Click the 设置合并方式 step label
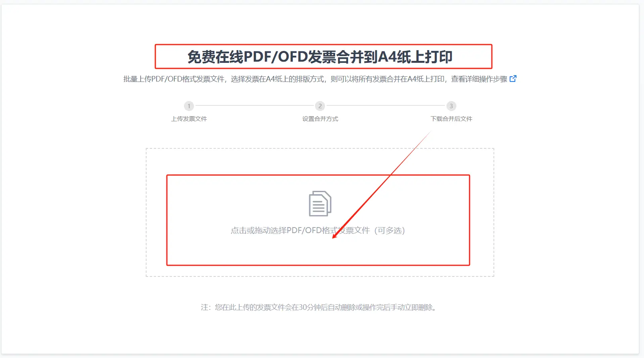The height and width of the screenshot is (358, 644). tap(320, 119)
